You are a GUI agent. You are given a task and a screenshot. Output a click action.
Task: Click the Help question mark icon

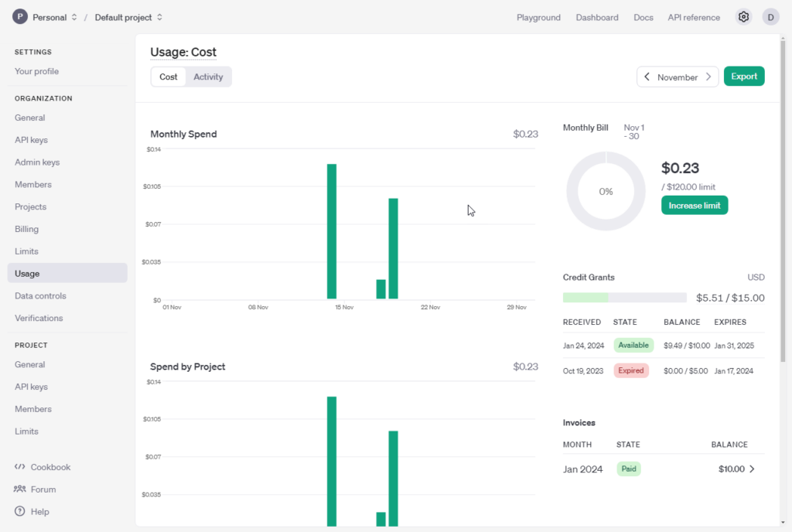point(19,511)
